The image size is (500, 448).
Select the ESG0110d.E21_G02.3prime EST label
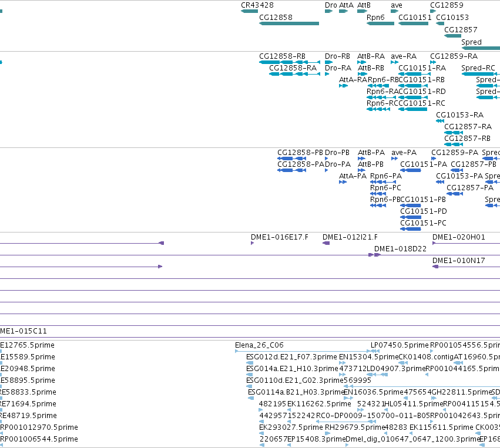click(294, 380)
